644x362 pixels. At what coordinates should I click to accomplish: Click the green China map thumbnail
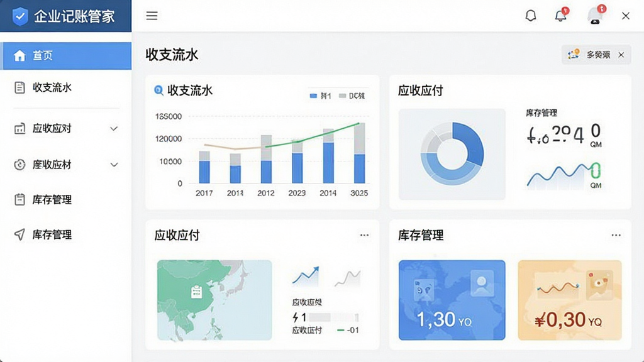click(214, 300)
